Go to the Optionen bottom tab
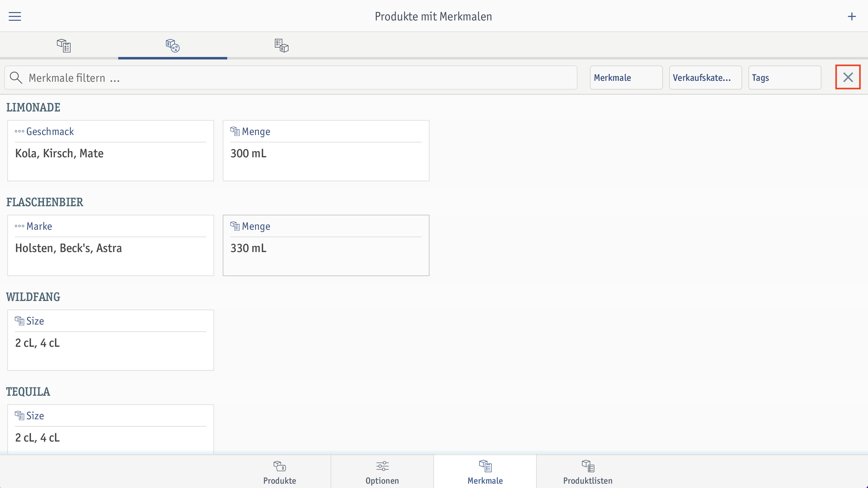868x488 pixels. [x=382, y=472]
